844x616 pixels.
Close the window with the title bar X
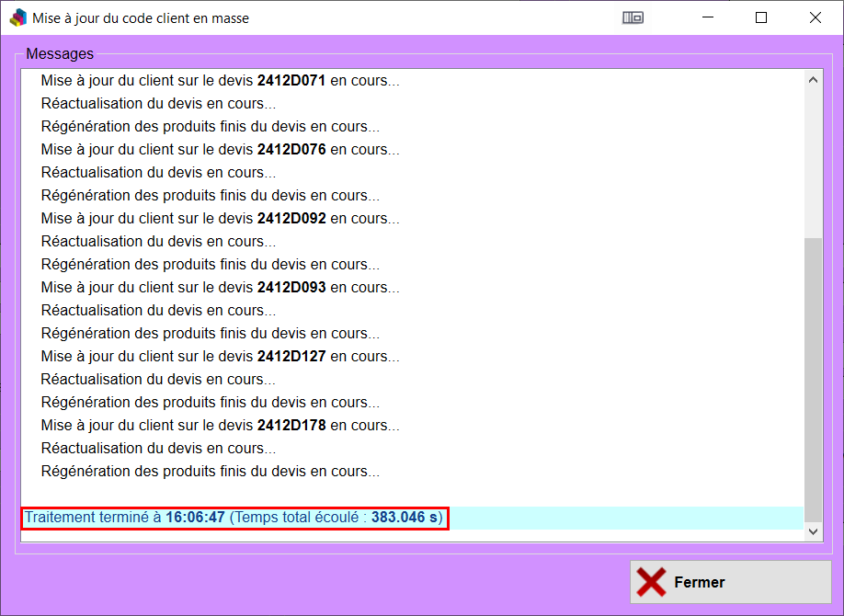click(815, 17)
